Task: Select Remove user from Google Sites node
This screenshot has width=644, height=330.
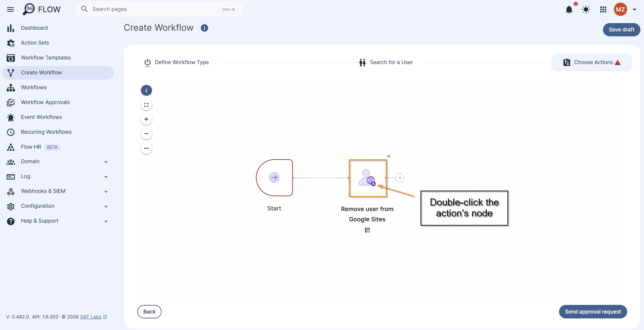Action: [x=368, y=178]
